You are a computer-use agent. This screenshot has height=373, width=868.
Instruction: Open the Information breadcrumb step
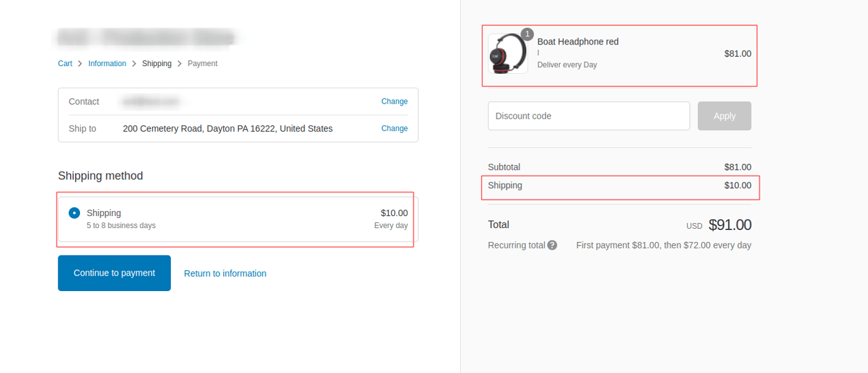107,64
